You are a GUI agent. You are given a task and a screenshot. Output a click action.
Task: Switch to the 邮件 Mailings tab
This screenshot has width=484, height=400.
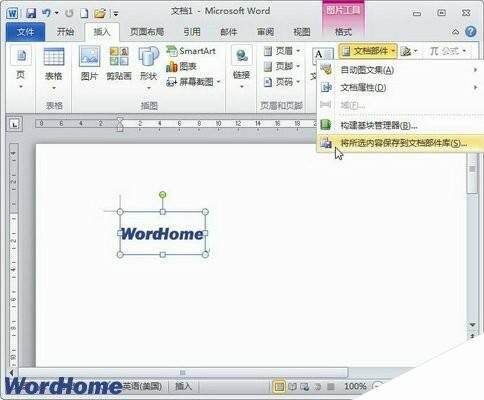point(229,32)
